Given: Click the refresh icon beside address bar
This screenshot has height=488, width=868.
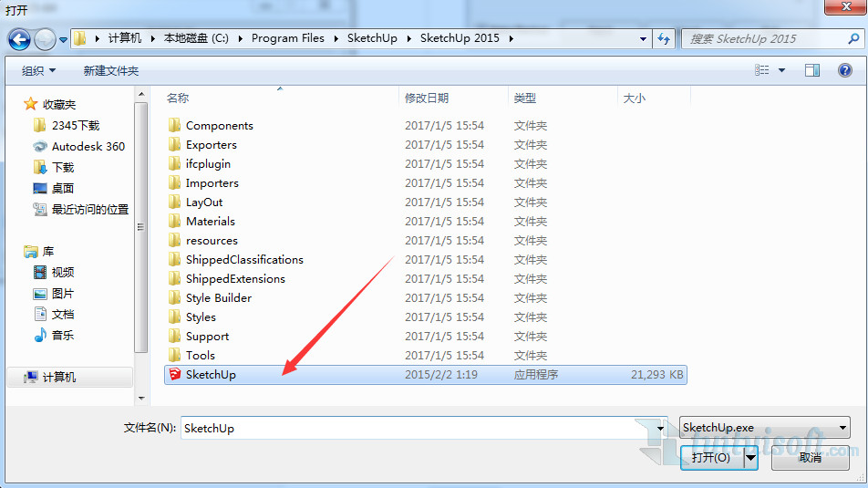Looking at the screenshot, I should (664, 39).
